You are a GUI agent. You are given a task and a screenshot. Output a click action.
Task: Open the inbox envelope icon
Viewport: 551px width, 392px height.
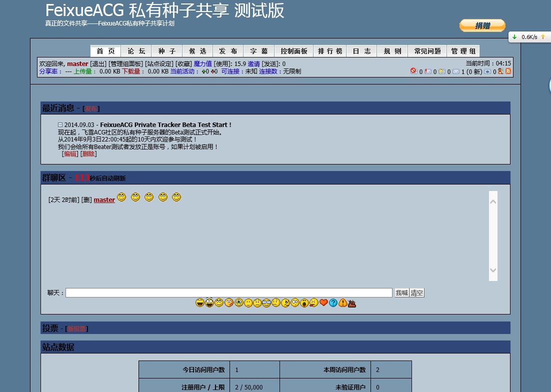pyautogui.click(x=456, y=71)
